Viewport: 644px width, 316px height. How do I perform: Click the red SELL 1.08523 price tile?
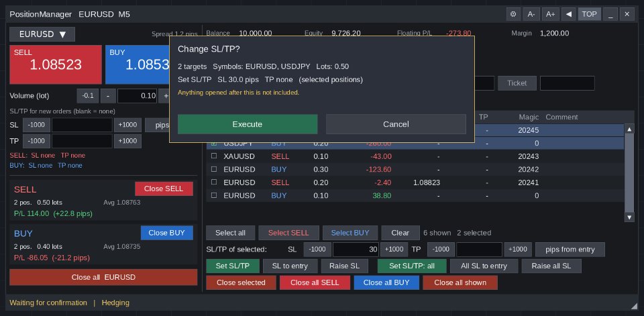click(x=56, y=64)
